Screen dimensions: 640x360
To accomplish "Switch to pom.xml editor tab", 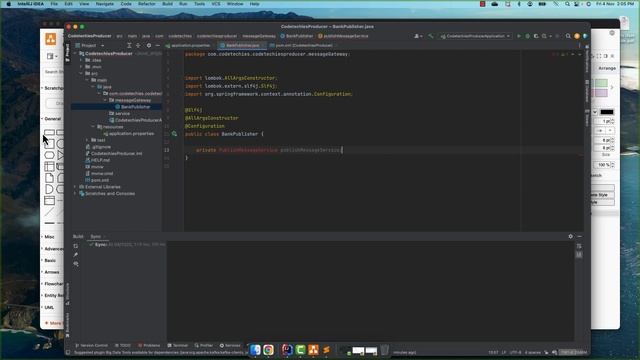I will click(x=301, y=45).
